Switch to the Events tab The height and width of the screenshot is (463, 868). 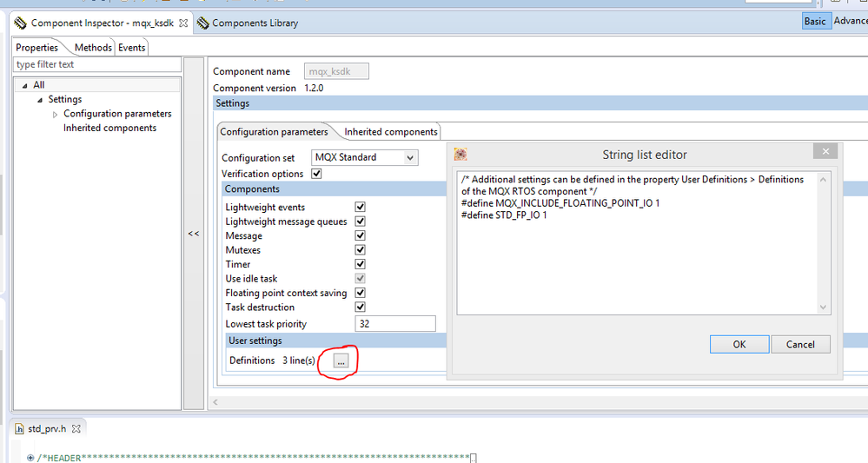pos(132,48)
